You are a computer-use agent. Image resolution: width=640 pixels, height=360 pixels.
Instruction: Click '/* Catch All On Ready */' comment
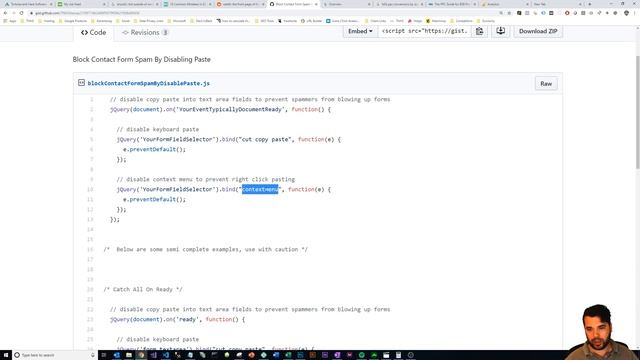click(143, 289)
